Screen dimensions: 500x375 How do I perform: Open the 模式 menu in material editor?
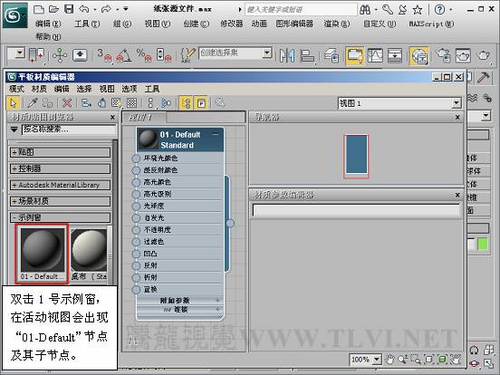pos(16,89)
